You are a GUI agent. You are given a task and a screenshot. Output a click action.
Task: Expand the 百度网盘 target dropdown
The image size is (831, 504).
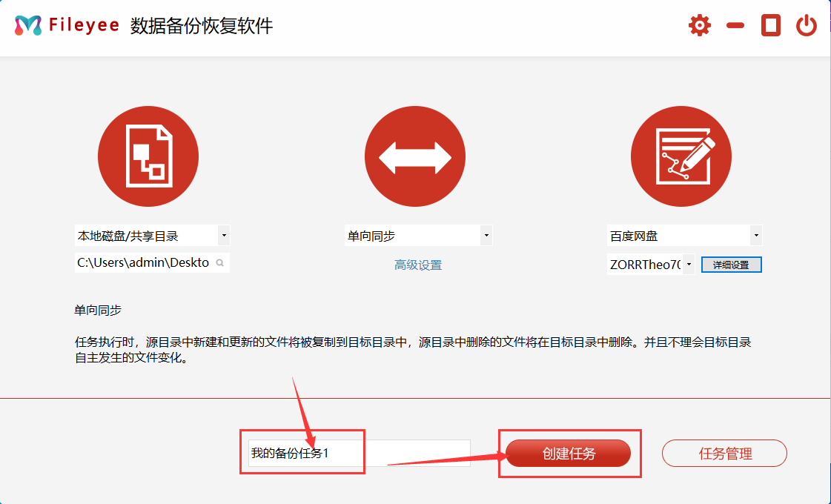click(755, 236)
